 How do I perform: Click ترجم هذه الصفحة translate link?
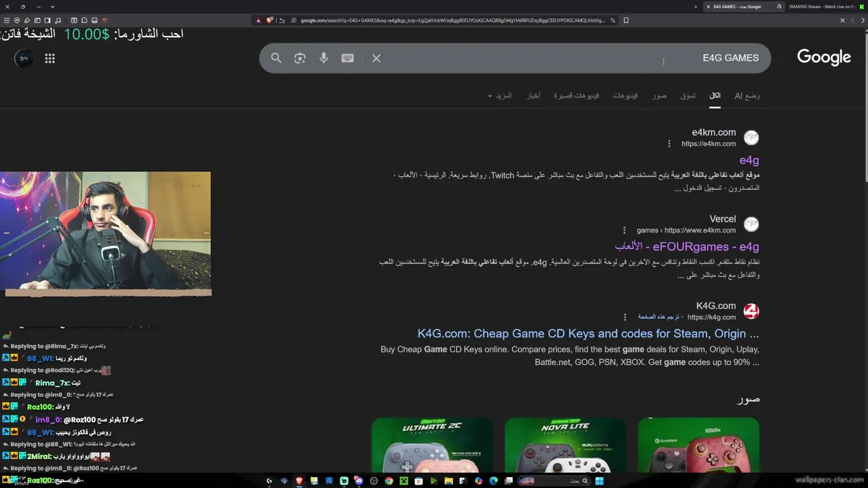(658, 317)
